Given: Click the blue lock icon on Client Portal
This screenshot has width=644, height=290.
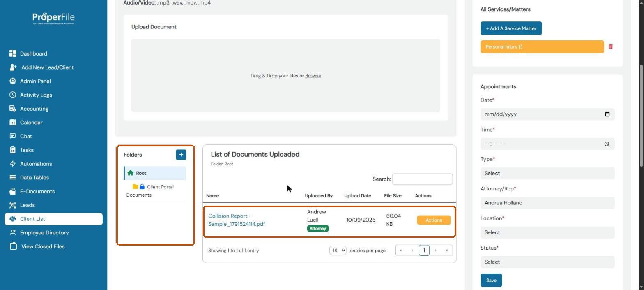Looking at the screenshot, I should click(x=142, y=186).
